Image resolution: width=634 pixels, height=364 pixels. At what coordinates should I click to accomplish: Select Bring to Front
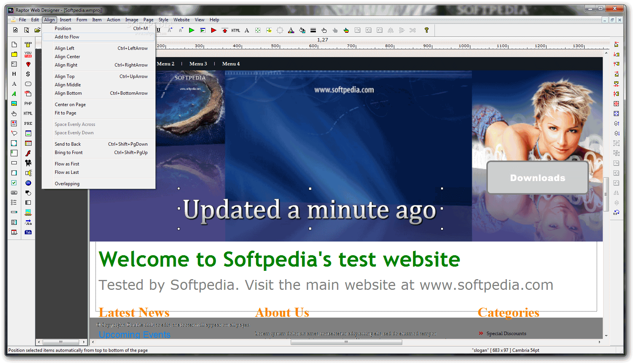(x=99, y=153)
